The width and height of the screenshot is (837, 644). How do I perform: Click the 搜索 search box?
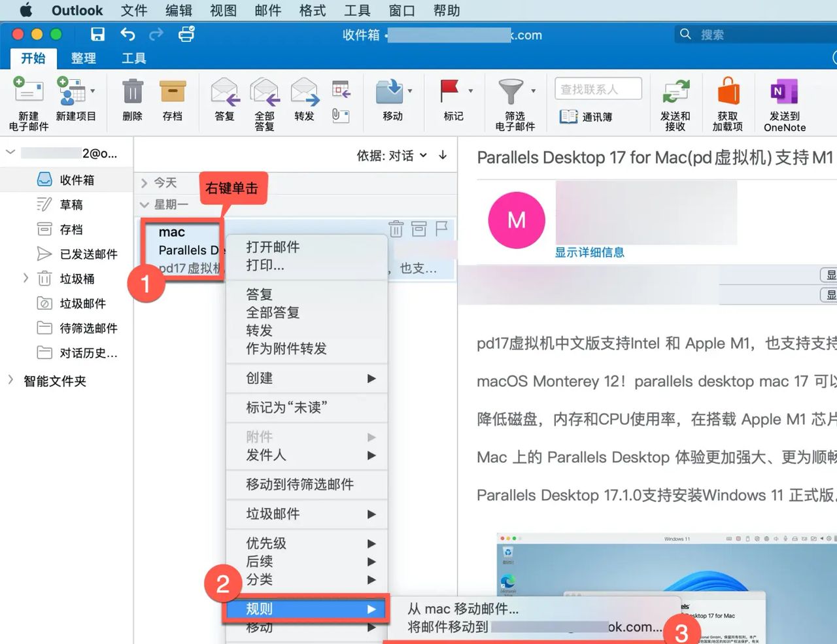coord(755,34)
